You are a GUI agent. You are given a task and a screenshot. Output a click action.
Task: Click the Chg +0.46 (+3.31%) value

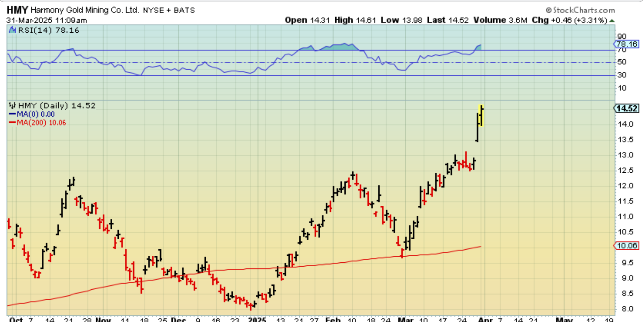pyautogui.click(x=570, y=20)
